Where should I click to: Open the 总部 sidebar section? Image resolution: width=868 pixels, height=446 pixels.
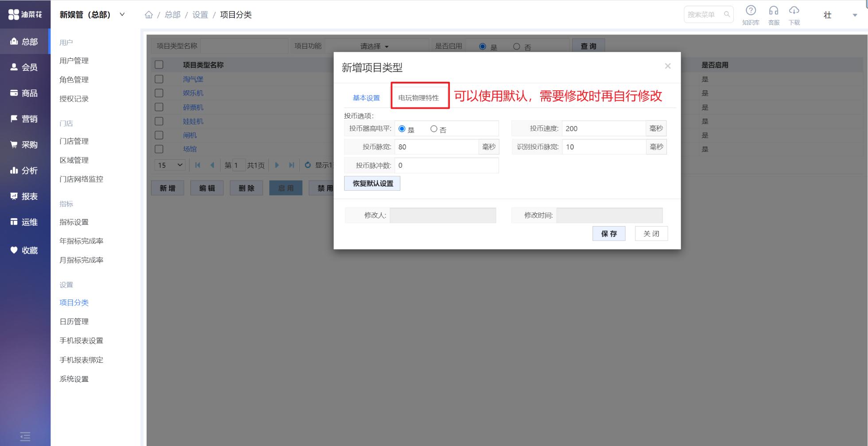pyautogui.click(x=24, y=42)
